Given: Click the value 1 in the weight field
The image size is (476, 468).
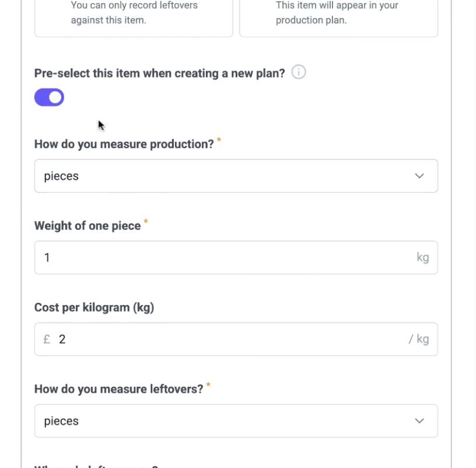Looking at the screenshot, I should (47, 257).
